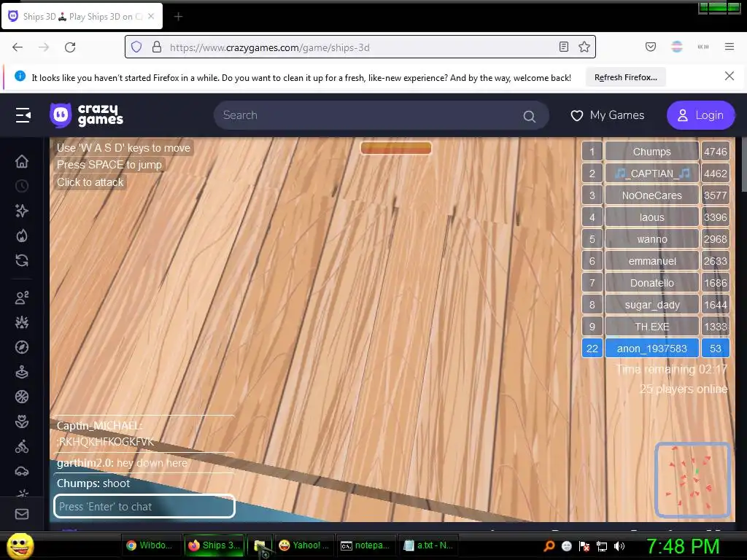The image size is (747, 560).
Task: Bookmark this page with the star icon
Action: coord(584,47)
